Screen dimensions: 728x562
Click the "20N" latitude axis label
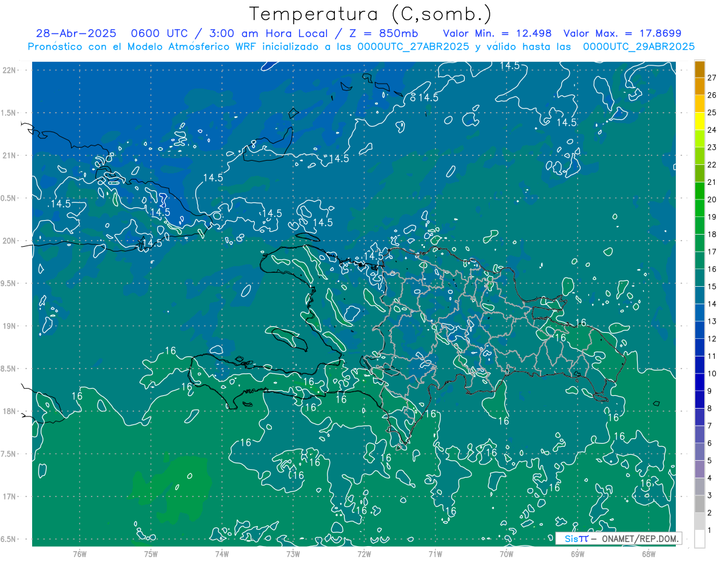coord(9,241)
